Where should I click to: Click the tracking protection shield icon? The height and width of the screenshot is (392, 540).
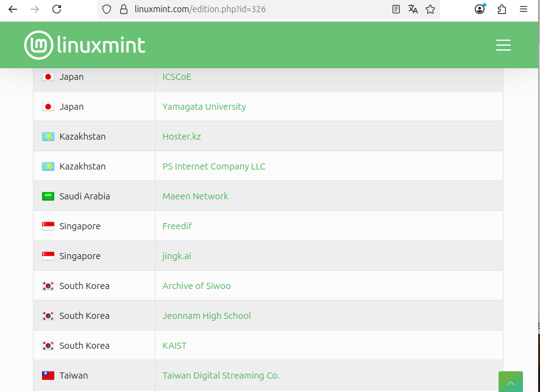point(107,9)
